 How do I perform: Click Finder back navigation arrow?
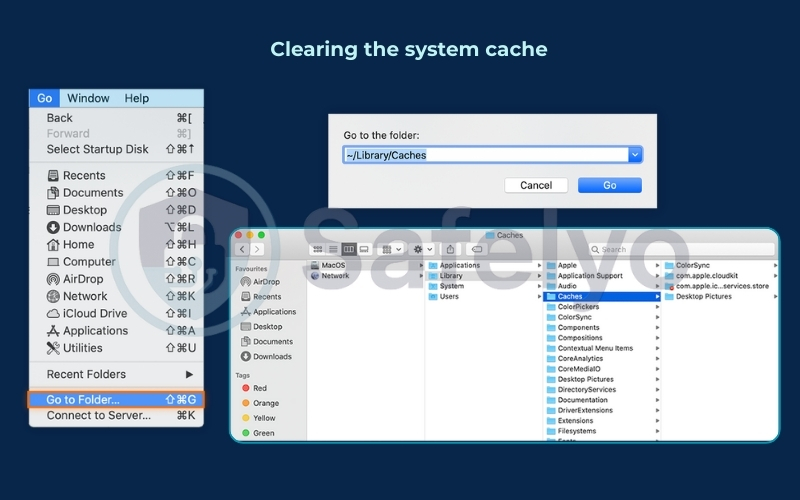tap(242, 249)
